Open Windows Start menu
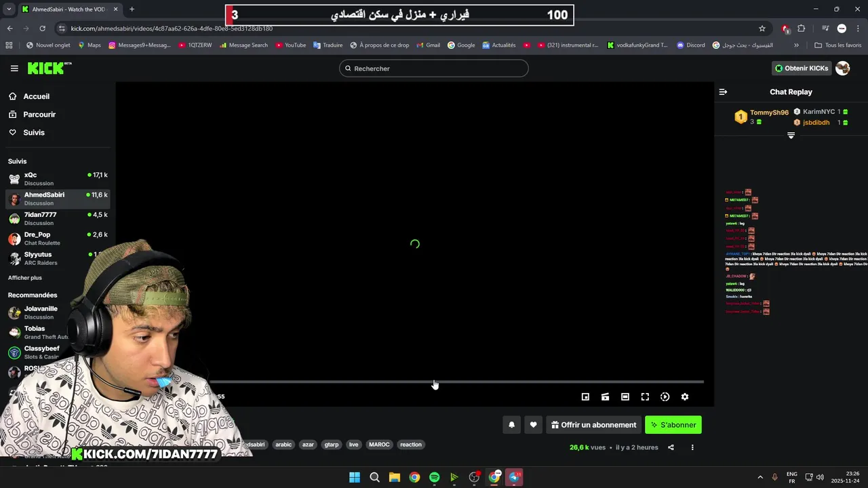868x488 pixels. (x=355, y=477)
